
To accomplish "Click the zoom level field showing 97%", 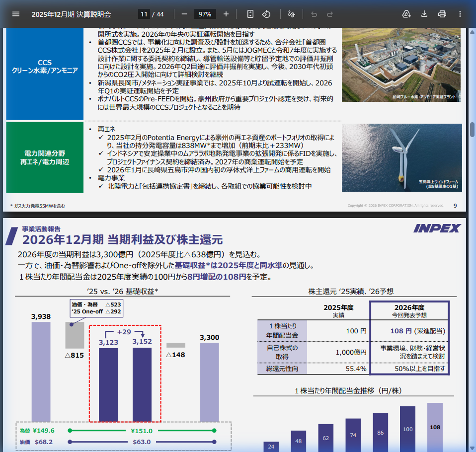I will point(205,14).
